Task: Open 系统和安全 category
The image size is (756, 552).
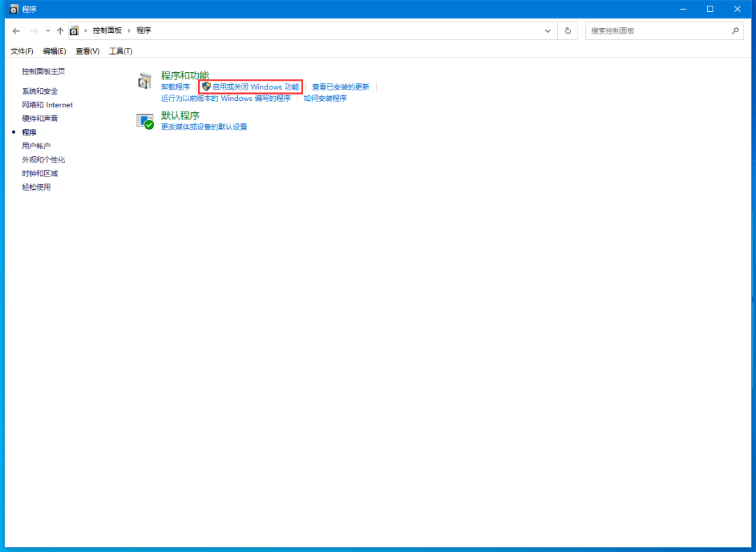Action: 40,91
